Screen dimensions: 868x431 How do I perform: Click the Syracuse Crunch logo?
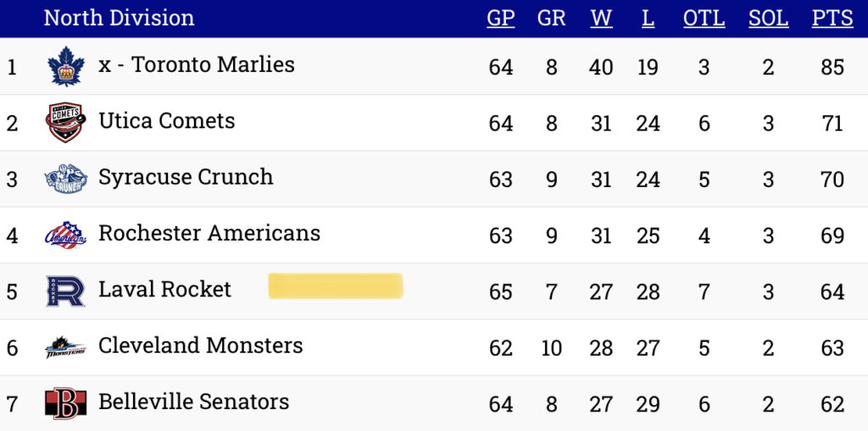(66, 179)
